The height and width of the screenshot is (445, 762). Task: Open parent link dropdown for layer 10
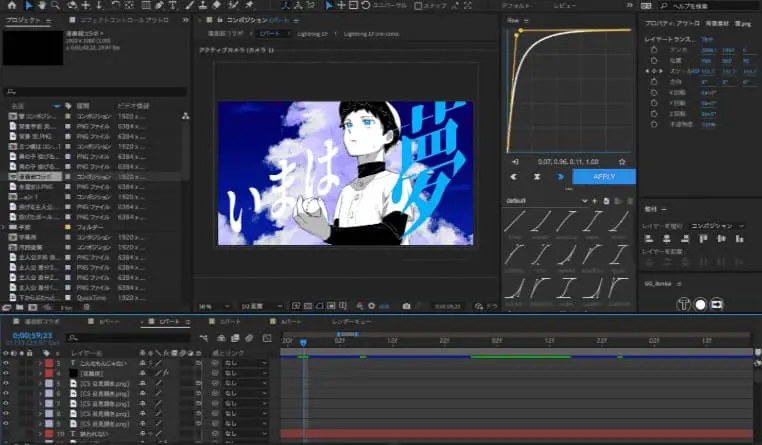tap(246, 434)
